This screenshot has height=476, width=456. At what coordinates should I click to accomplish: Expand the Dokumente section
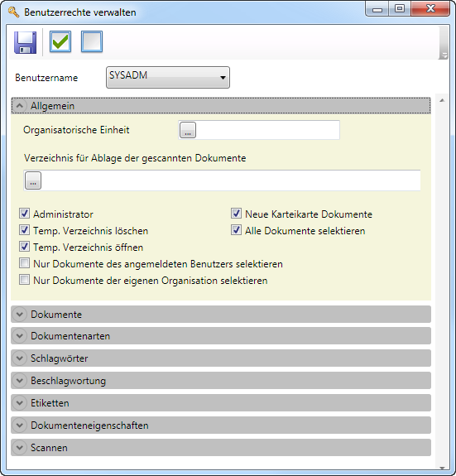click(221, 315)
